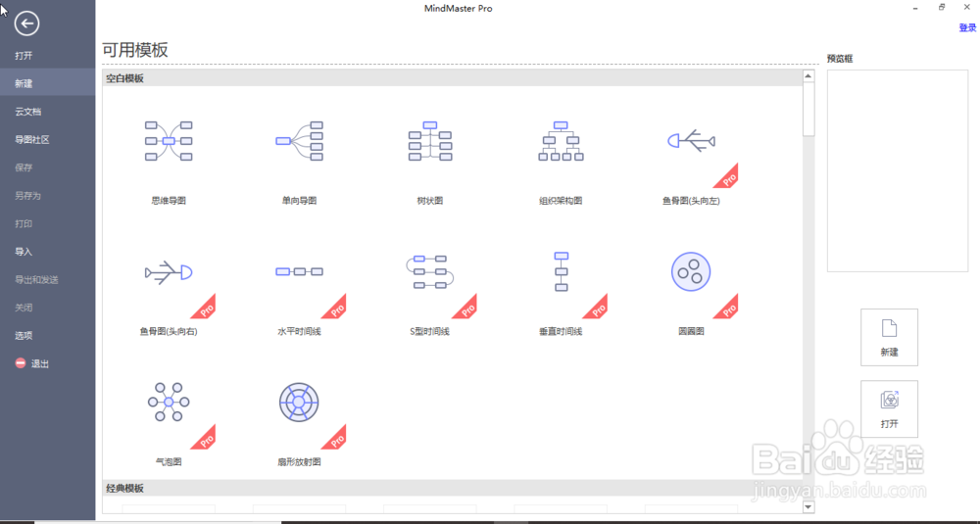Image resolution: width=980 pixels, height=524 pixels.
Task: Open 导图社区 map community menu item
Action: [x=47, y=140]
